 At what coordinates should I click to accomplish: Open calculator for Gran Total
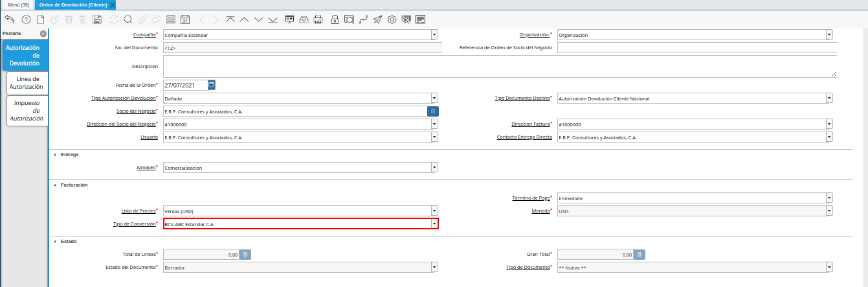pos(639,255)
